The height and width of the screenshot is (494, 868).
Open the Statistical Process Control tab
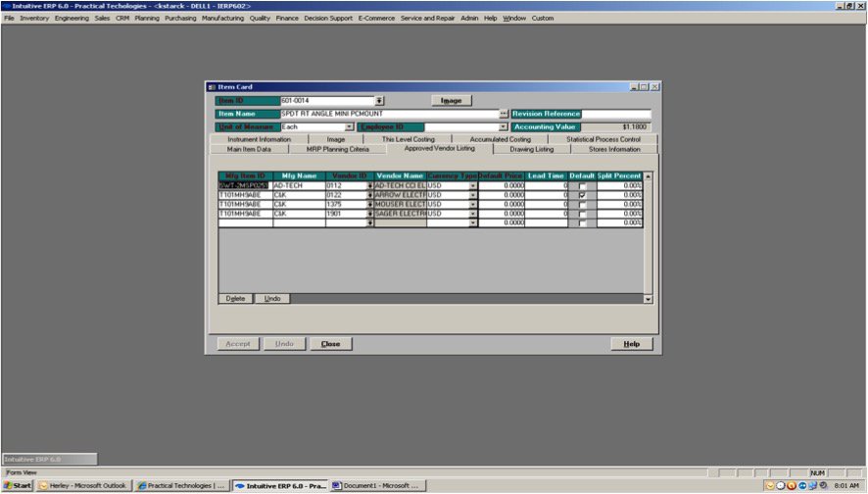603,139
